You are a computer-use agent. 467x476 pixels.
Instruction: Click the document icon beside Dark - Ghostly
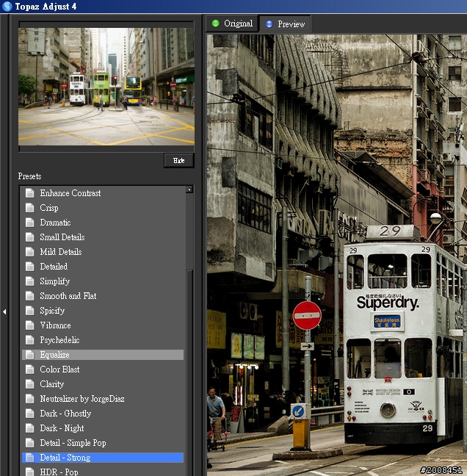point(29,414)
